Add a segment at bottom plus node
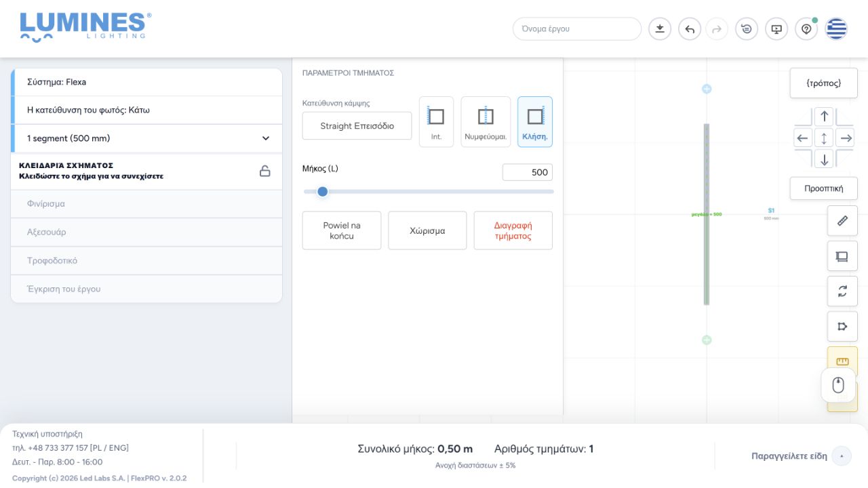The width and height of the screenshot is (868, 488). pos(707,340)
